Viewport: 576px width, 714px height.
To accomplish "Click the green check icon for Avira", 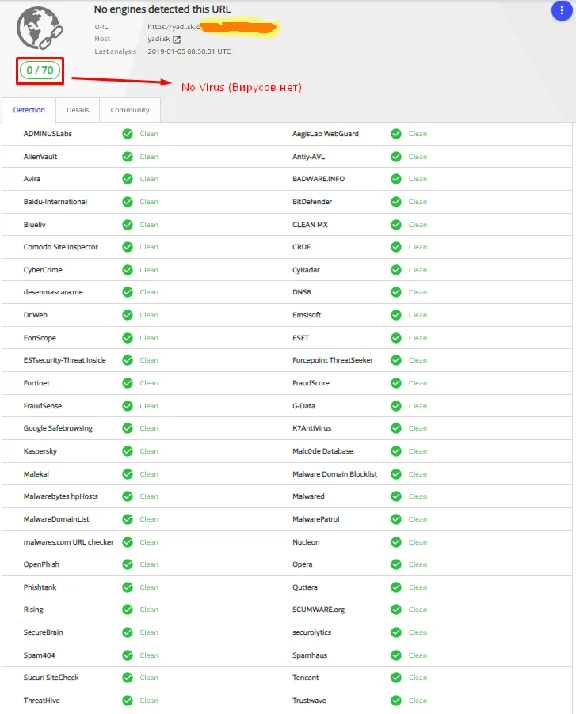I will [127, 178].
